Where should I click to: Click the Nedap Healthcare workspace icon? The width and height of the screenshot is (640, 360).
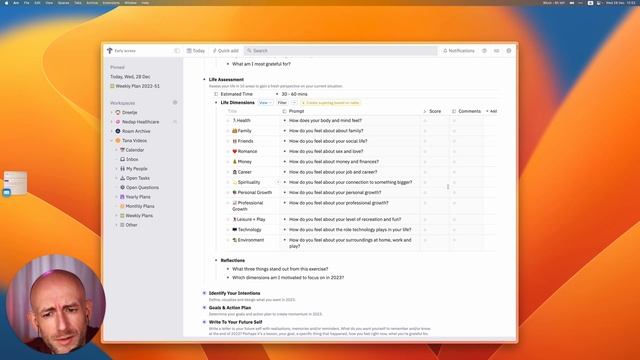(x=118, y=122)
